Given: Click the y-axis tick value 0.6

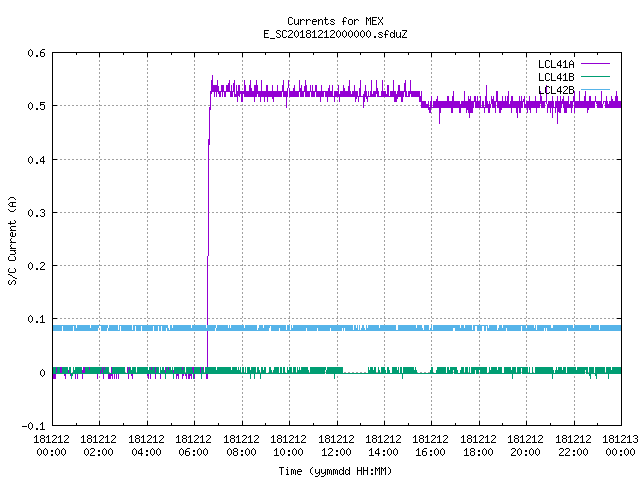Looking at the screenshot, I should (36, 53).
